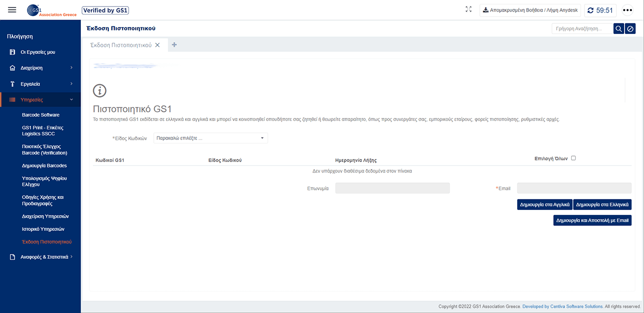Check the Επιλογή Όλων checkbox

(x=573, y=158)
